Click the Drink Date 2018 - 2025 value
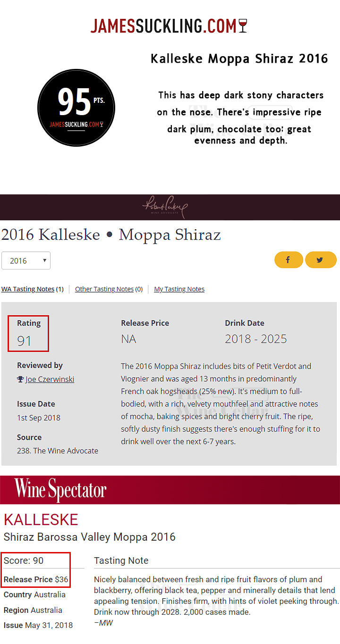Screen dimensions: 340x644 point(256,339)
